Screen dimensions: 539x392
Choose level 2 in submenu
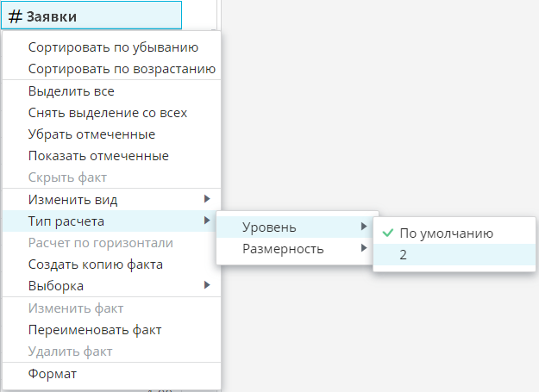coord(404,255)
